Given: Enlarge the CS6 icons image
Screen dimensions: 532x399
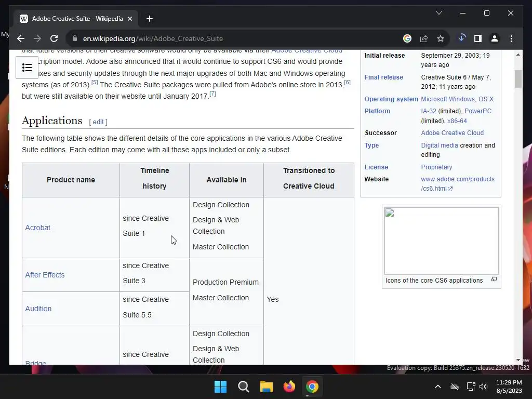Looking at the screenshot, I should pyautogui.click(x=494, y=279).
